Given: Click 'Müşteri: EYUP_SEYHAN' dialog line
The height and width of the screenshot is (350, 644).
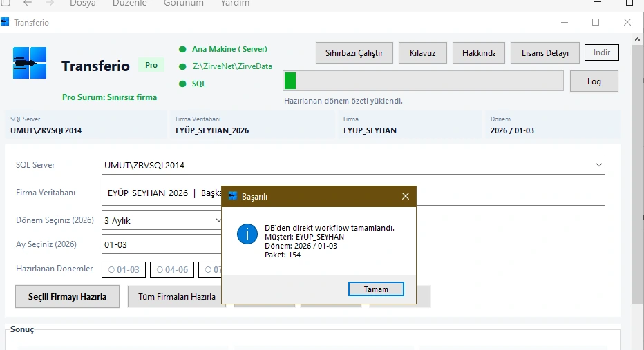Looking at the screenshot, I should tap(304, 237).
